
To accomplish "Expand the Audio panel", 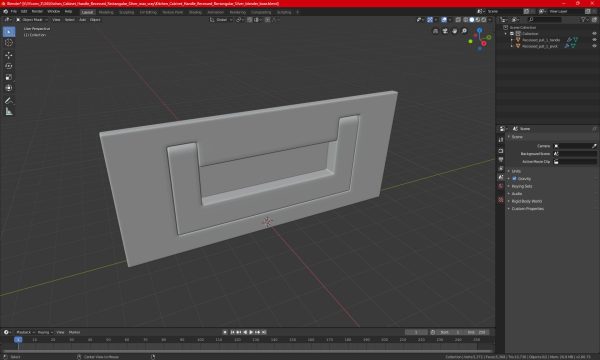I will click(516, 194).
